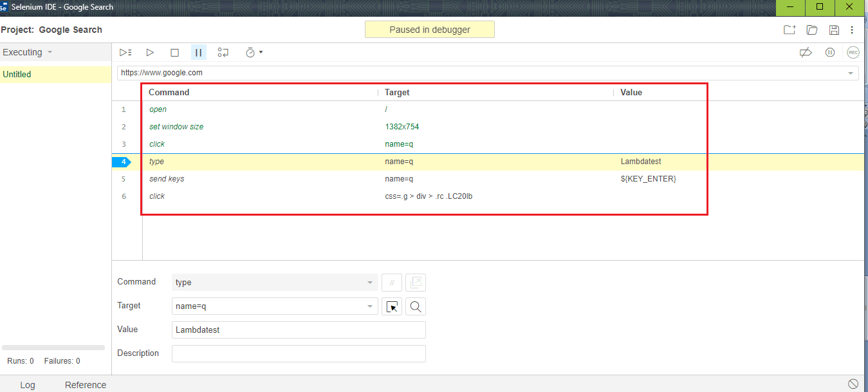
Task: Enable recording with the REC button
Action: click(853, 52)
